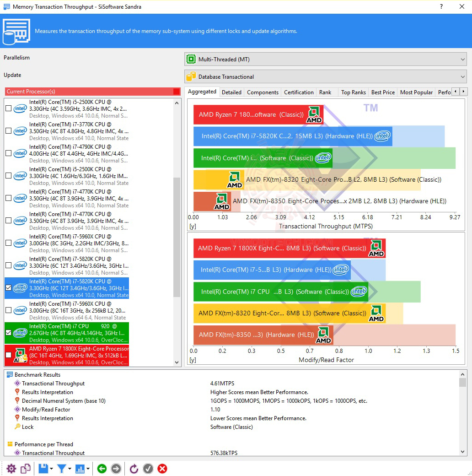Open the chart icon's dropdown arrow

click(88, 469)
